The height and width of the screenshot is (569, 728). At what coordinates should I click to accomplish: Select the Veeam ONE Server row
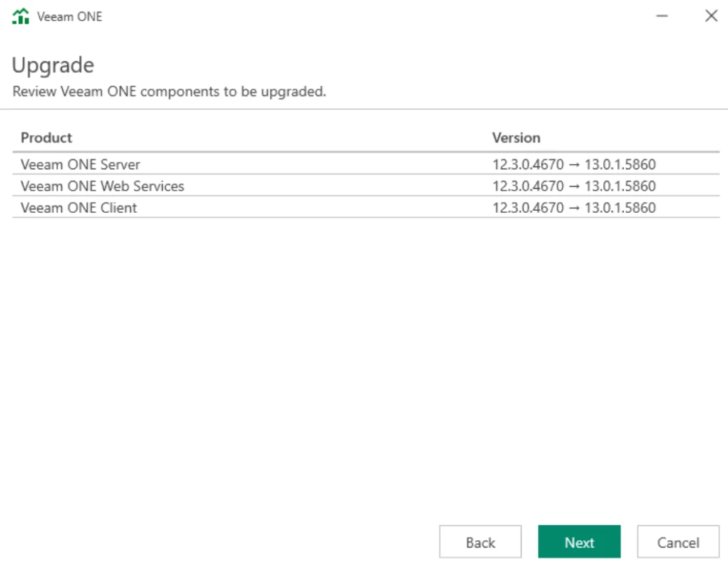tap(80, 164)
